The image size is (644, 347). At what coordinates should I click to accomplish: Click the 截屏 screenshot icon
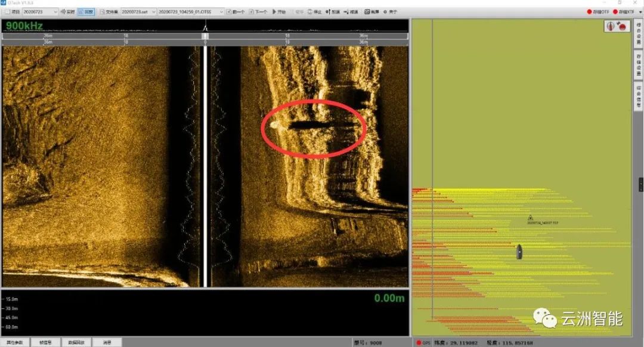(x=367, y=12)
